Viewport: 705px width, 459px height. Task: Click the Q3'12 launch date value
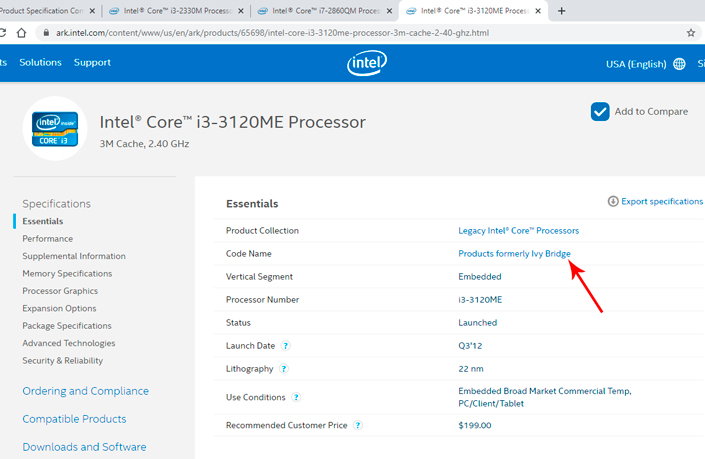(x=470, y=346)
